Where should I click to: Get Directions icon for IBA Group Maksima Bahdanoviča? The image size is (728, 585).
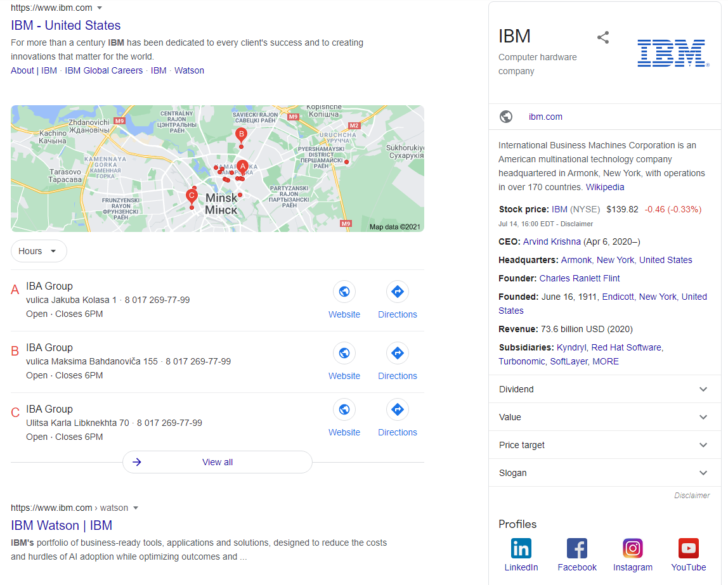(398, 353)
